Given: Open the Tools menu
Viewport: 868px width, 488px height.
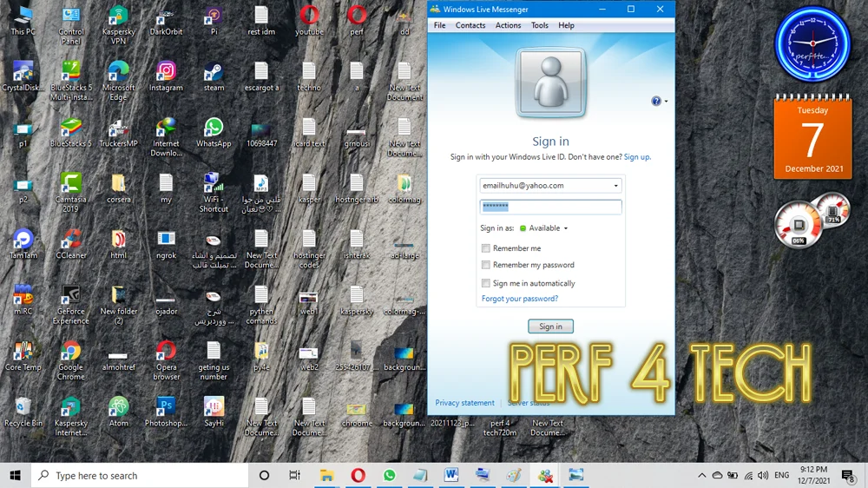Looking at the screenshot, I should pyautogui.click(x=539, y=25).
